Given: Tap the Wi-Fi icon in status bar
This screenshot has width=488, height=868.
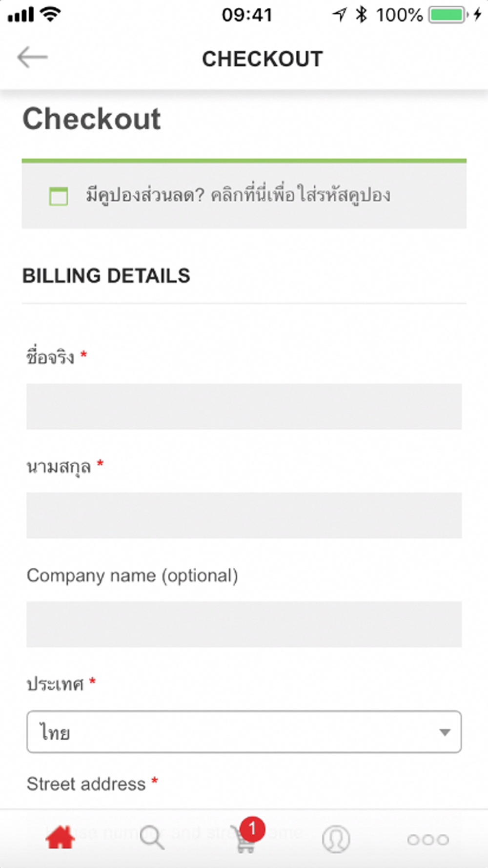Looking at the screenshot, I should 50,15.
